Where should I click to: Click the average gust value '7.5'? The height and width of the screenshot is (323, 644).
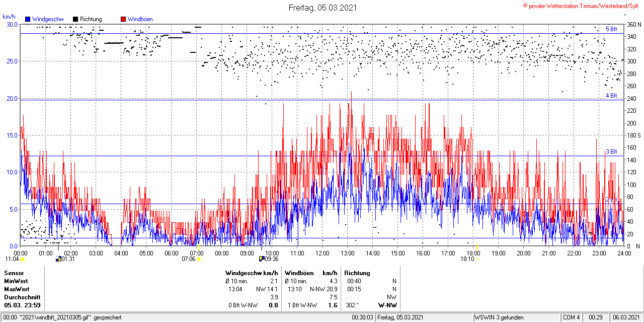pos(334,297)
